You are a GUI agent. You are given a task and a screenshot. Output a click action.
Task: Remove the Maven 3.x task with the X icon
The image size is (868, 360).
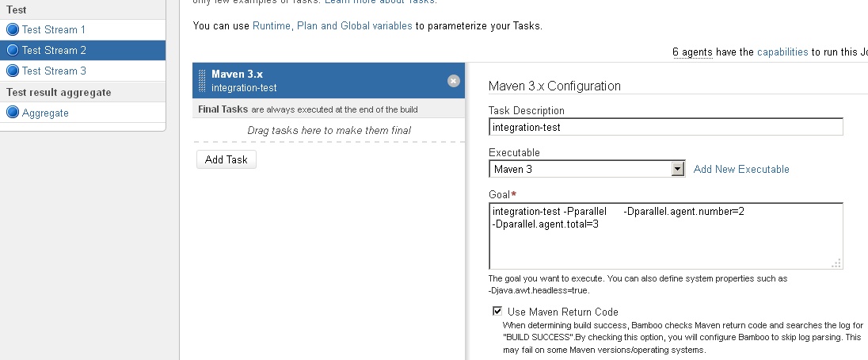pos(453,81)
